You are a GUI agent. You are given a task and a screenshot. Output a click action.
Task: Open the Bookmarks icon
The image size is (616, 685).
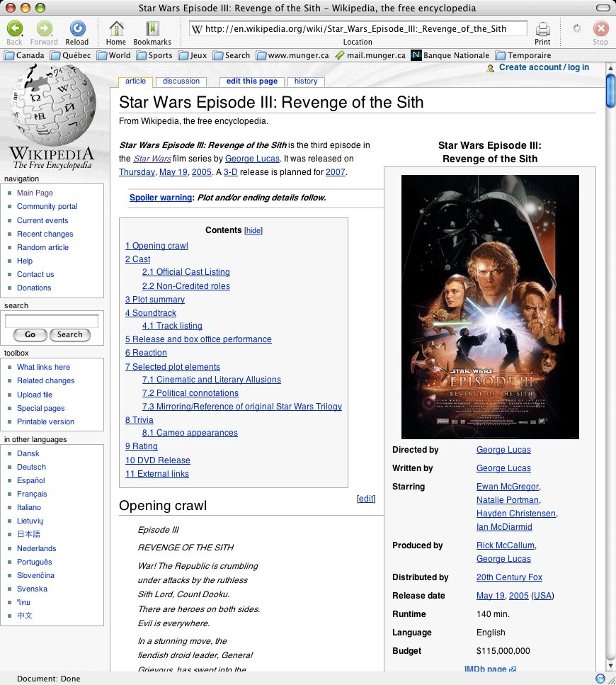pos(152,29)
